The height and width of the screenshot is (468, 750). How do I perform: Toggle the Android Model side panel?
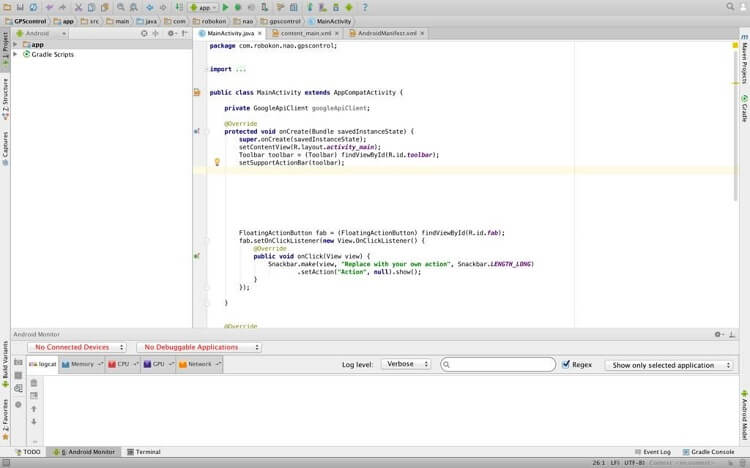[745, 415]
